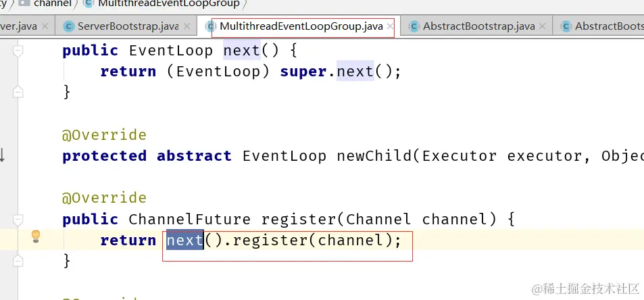Click EventLoop return type of newChild
This screenshot has width=644, height=300.
[x=284, y=156]
